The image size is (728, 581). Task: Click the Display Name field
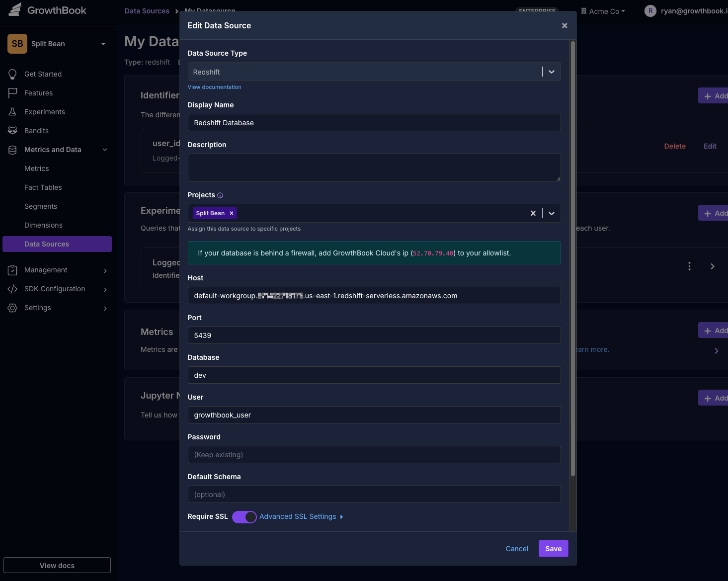coord(374,123)
